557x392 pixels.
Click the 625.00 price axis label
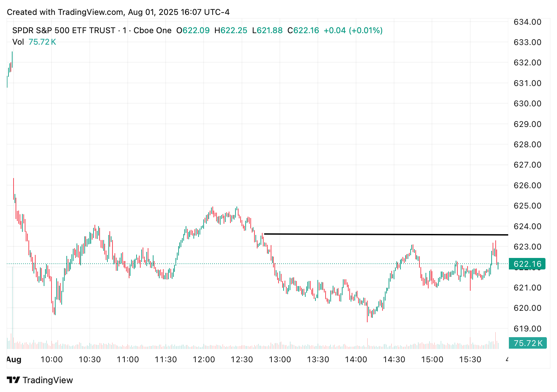(528, 206)
